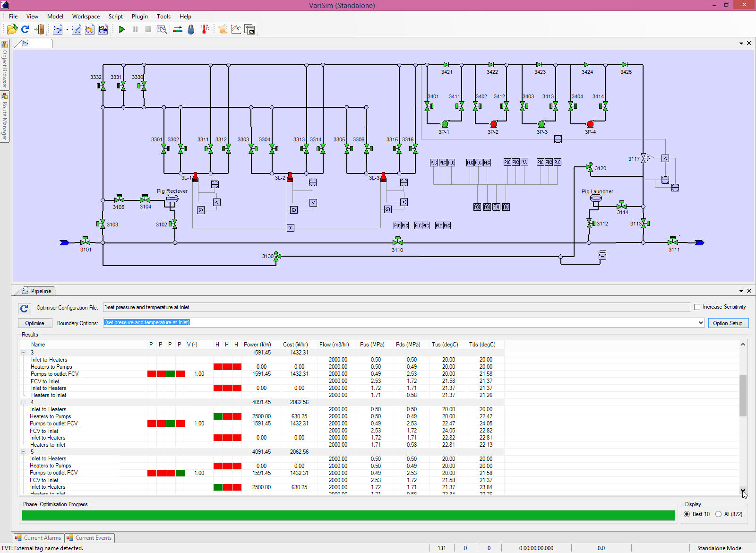Image resolution: width=756 pixels, height=553 pixels.
Task: Enable the Increase Sensitivity checkbox
Action: (x=697, y=307)
